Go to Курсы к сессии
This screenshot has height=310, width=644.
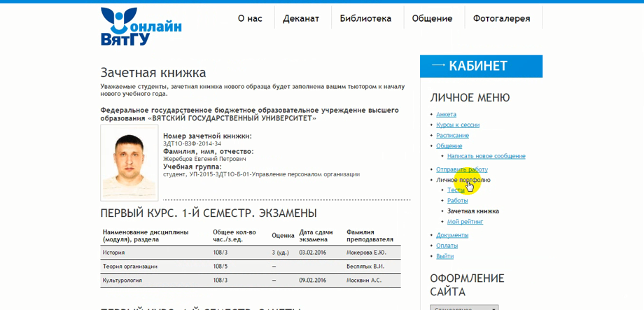pyautogui.click(x=458, y=125)
